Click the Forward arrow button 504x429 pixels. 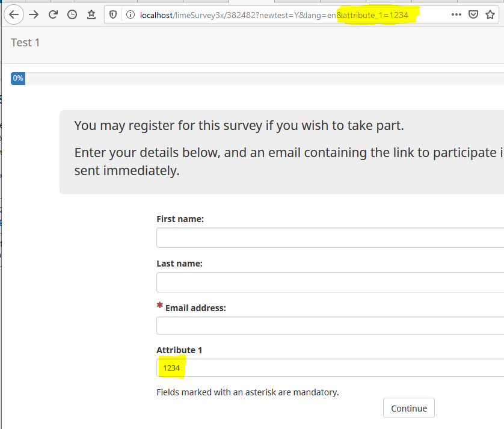tap(34, 14)
